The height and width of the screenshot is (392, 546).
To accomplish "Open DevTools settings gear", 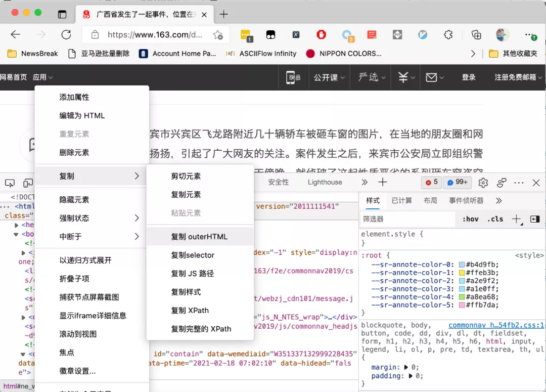I will pos(483,183).
